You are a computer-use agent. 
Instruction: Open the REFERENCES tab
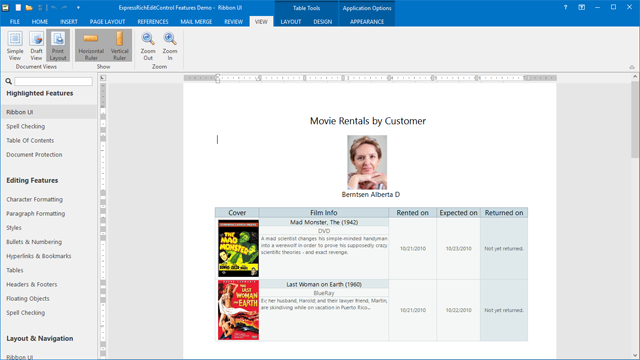pos(153,22)
